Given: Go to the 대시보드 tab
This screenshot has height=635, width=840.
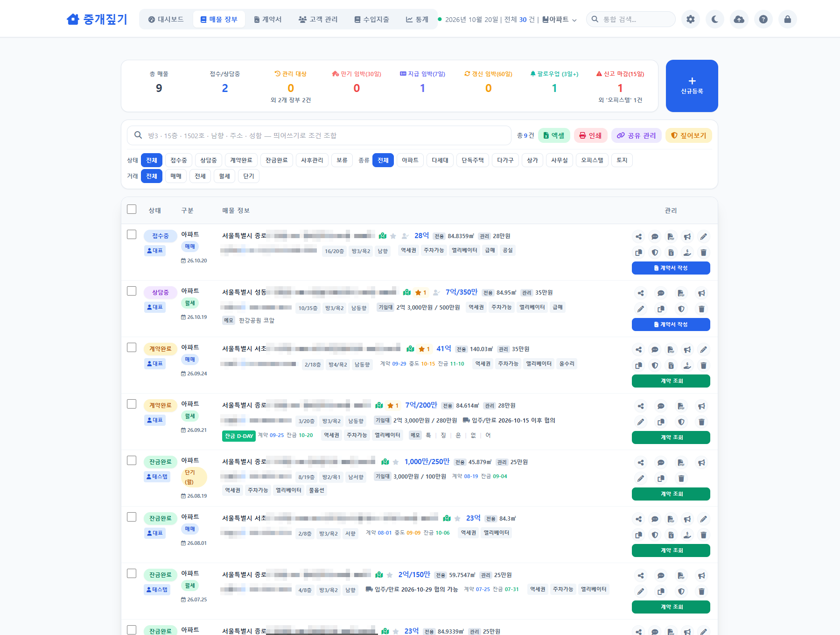Looking at the screenshot, I should (x=166, y=19).
